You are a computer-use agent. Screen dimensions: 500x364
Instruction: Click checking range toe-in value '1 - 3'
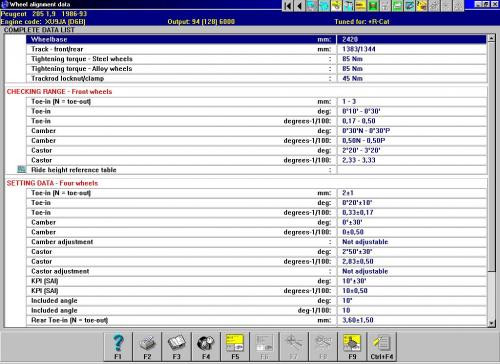coord(349,101)
